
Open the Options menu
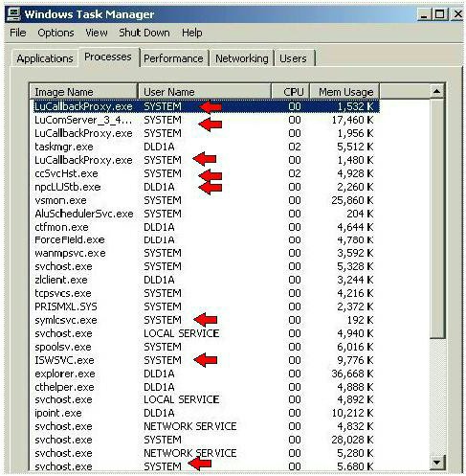(55, 33)
